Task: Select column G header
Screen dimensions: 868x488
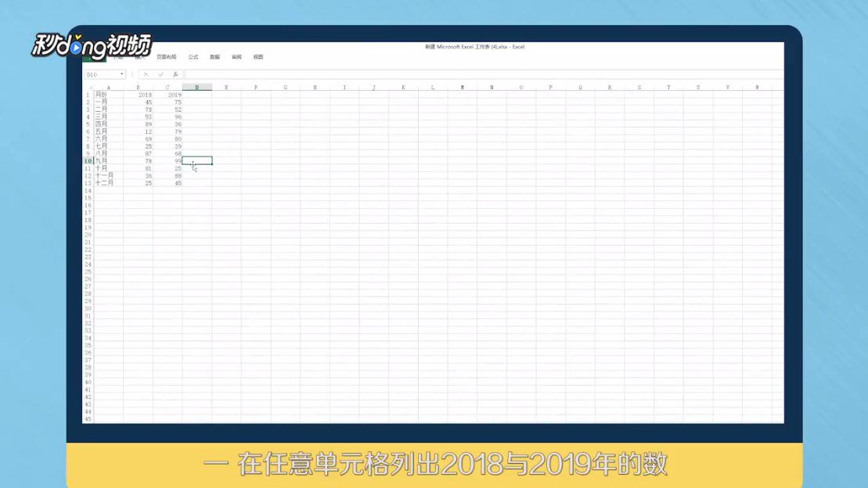Action: [285, 88]
